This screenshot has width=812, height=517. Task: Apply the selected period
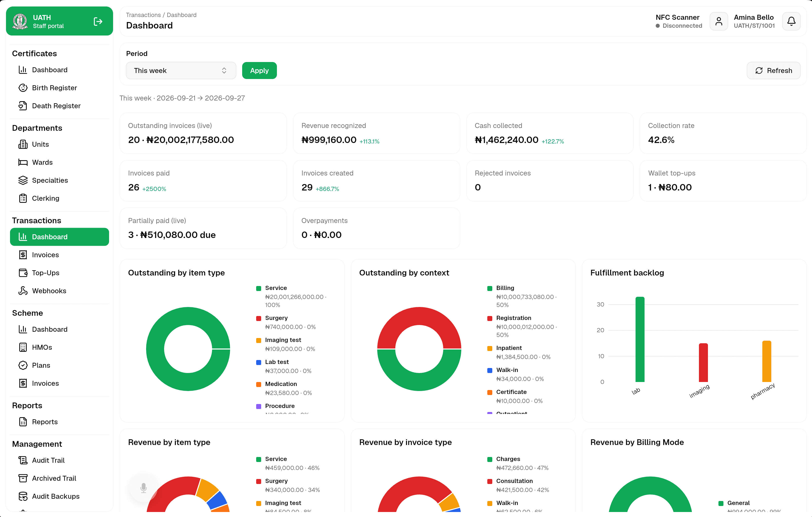click(259, 70)
